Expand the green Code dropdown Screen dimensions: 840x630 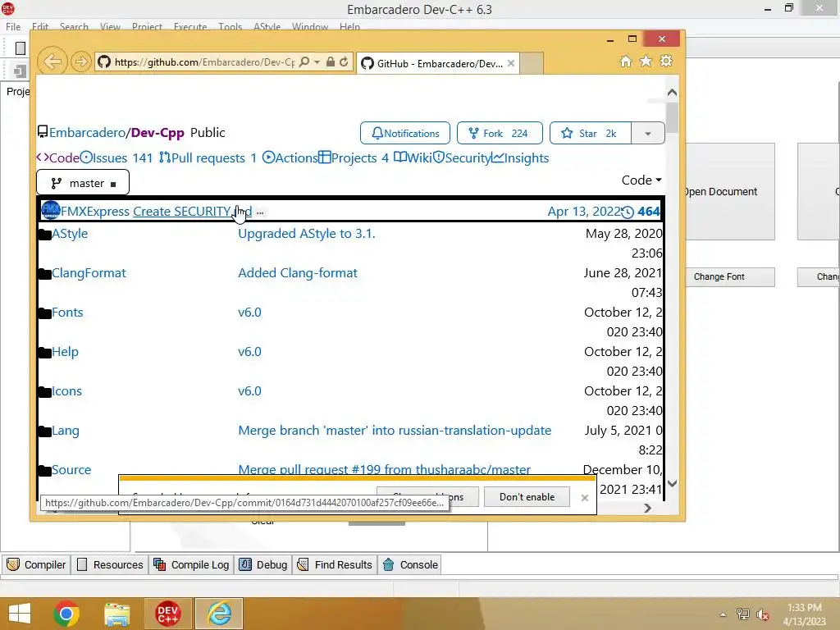coord(641,180)
